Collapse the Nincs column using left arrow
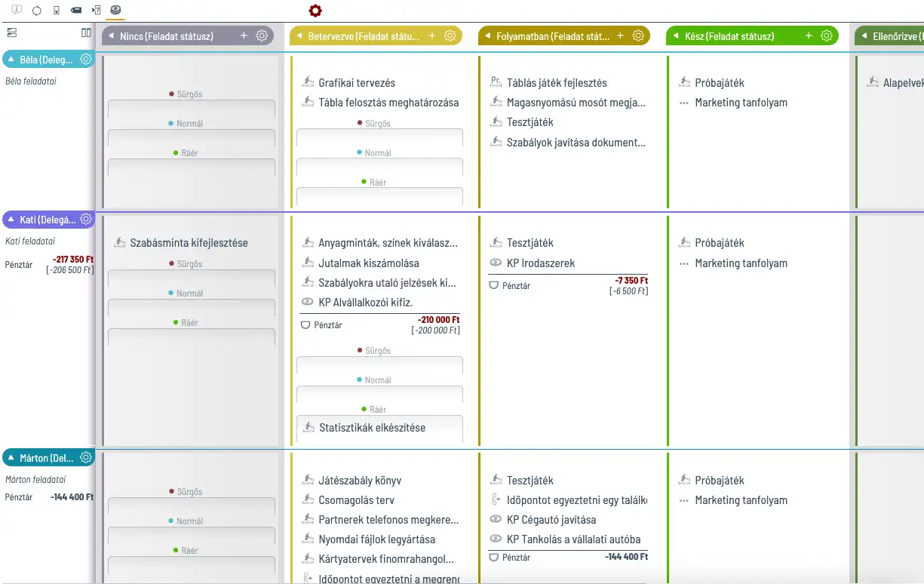The height and width of the screenshot is (584, 924). (112, 36)
